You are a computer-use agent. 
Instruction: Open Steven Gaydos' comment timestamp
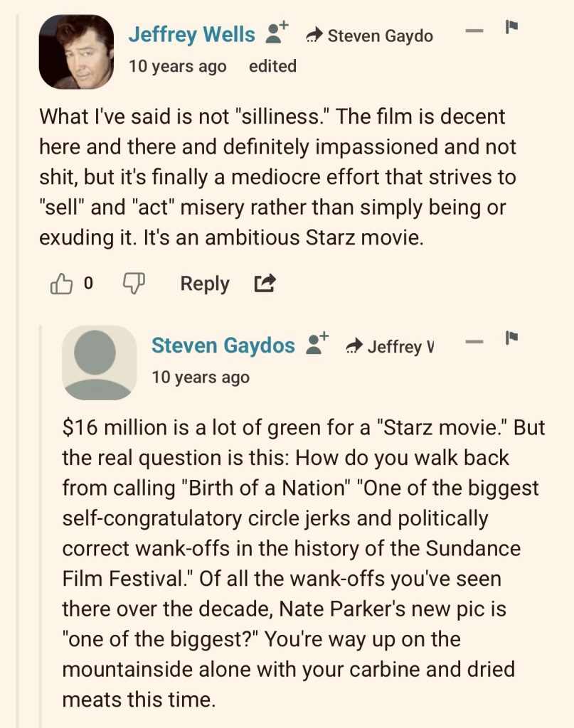pos(201,378)
